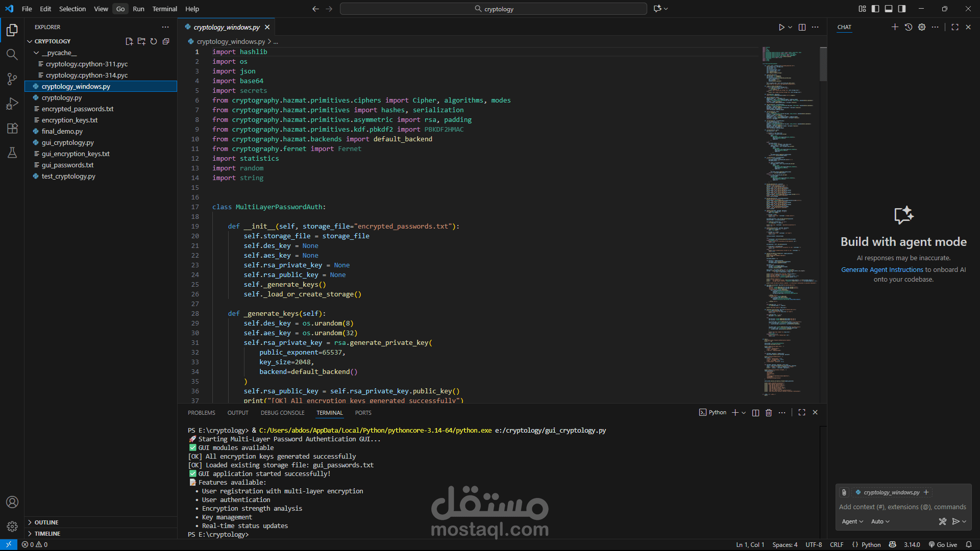Switch to the PROBLEMS panel tab
Screen dimensions: 980x551
201,413
